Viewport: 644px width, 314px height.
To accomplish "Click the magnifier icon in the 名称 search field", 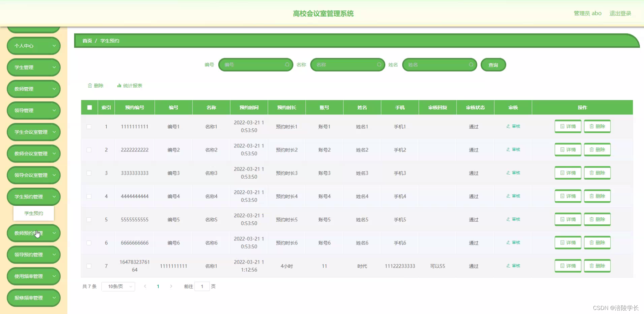I will [379, 64].
